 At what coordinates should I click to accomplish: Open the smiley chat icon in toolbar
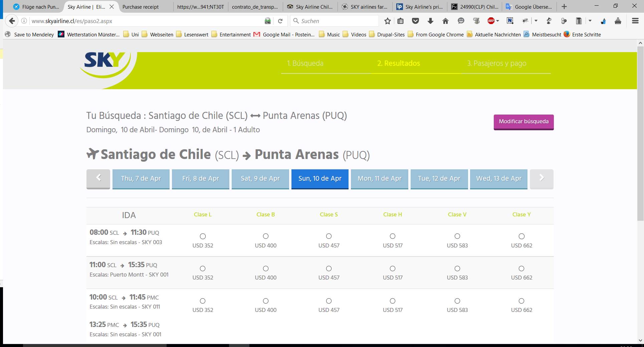461,21
